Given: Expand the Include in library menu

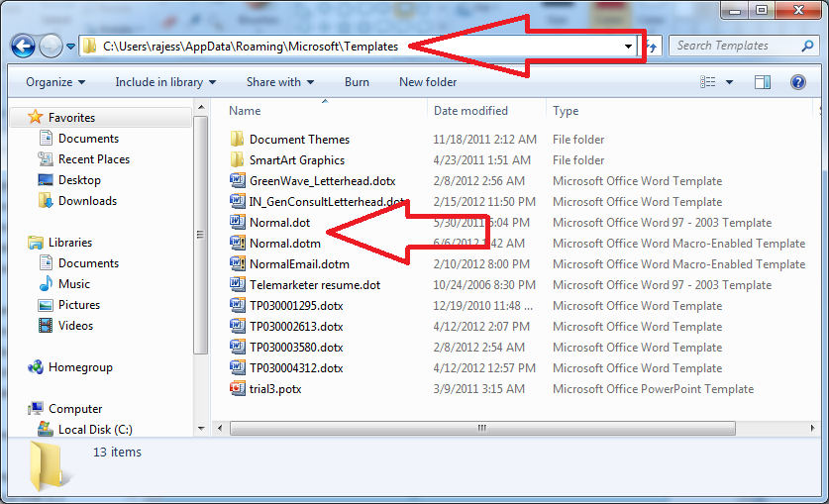Looking at the screenshot, I should (x=165, y=82).
